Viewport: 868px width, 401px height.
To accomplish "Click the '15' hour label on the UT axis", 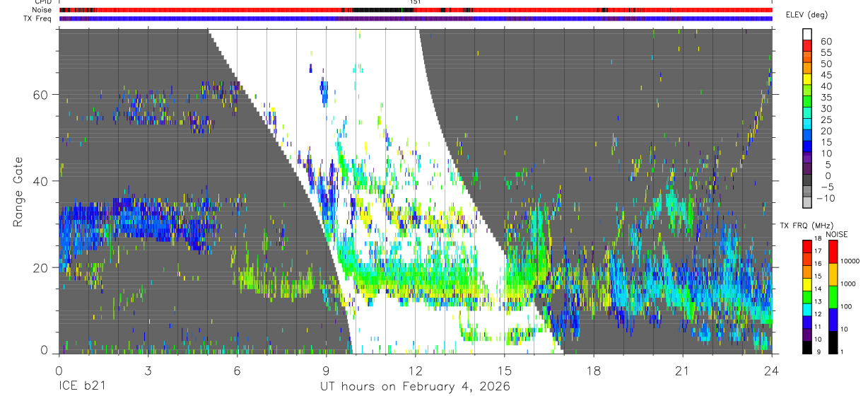I will pyautogui.click(x=504, y=370).
